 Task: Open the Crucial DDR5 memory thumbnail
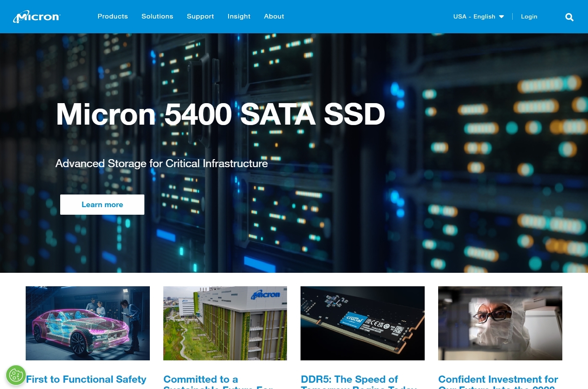(362, 323)
